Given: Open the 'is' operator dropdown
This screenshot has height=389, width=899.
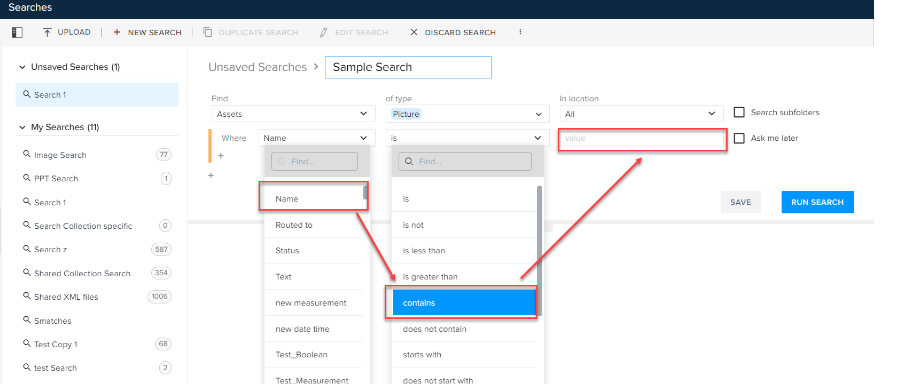Looking at the screenshot, I should (x=467, y=138).
